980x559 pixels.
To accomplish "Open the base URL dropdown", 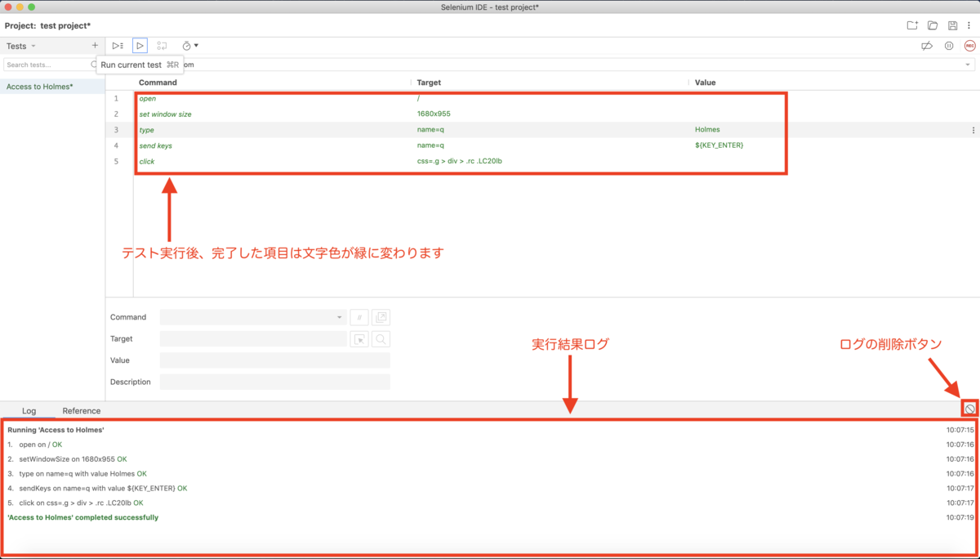I will pyautogui.click(x=966, y=64).
